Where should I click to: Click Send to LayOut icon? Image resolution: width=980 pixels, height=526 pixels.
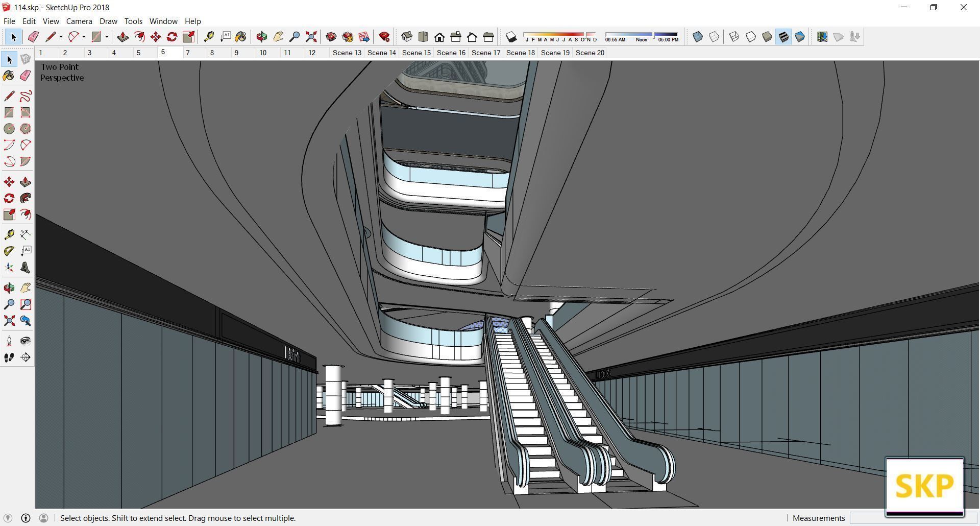tap(364, 37)
